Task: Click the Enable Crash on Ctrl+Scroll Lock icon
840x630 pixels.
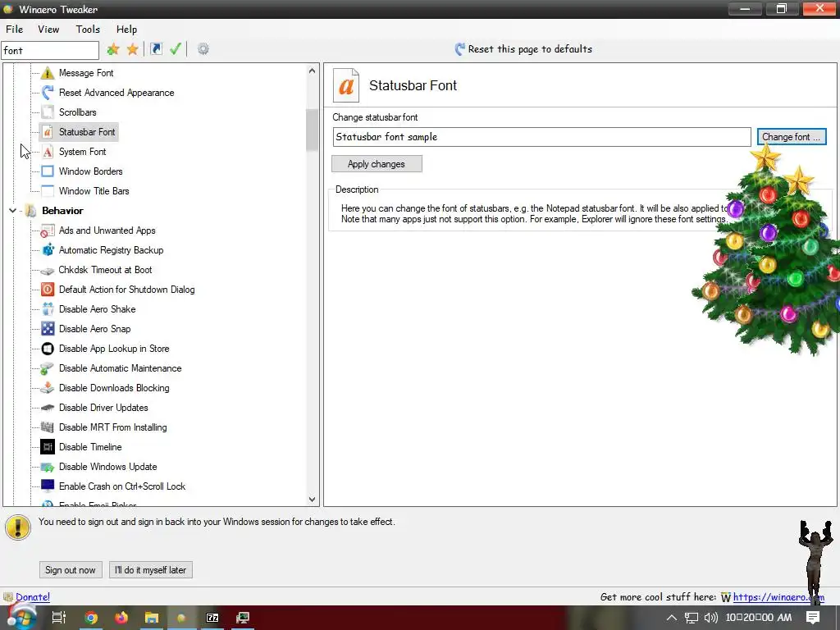Action: tap(48, 486)
